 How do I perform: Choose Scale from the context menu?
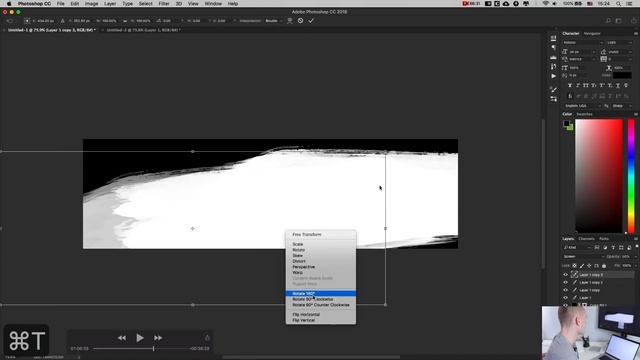click(x=320, y=244)
